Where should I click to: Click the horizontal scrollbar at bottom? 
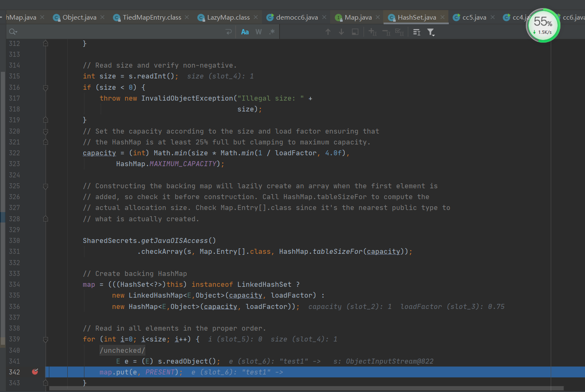306,389
